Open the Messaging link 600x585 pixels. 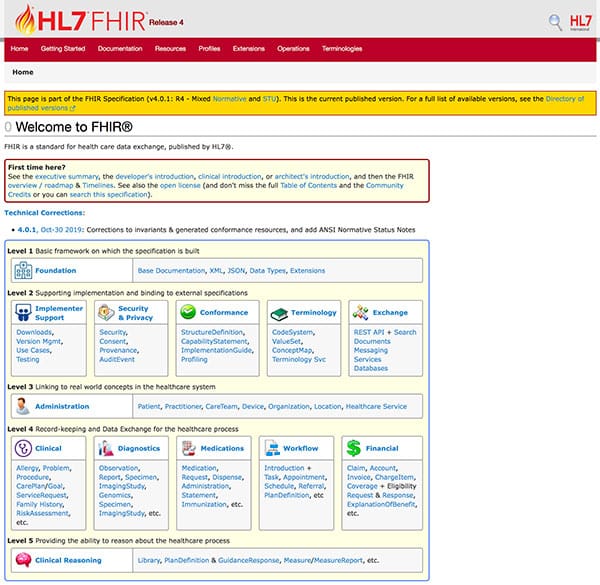371,350
